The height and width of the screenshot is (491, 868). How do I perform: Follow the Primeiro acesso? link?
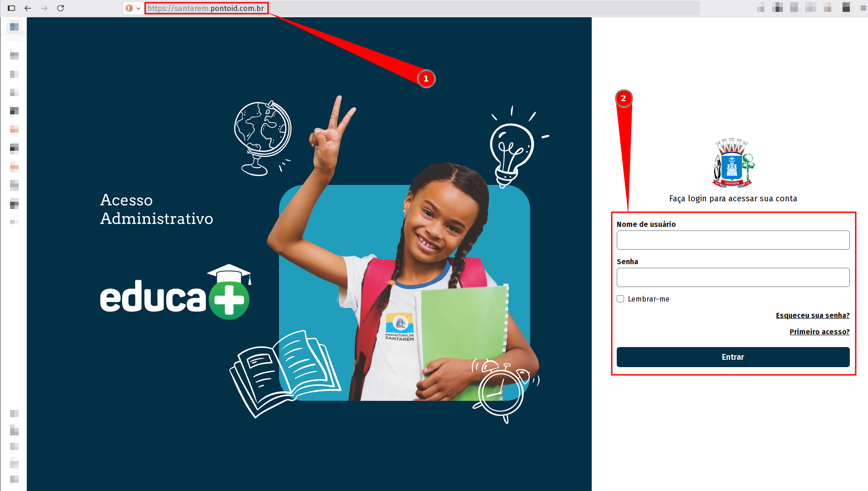pos(819,332)
